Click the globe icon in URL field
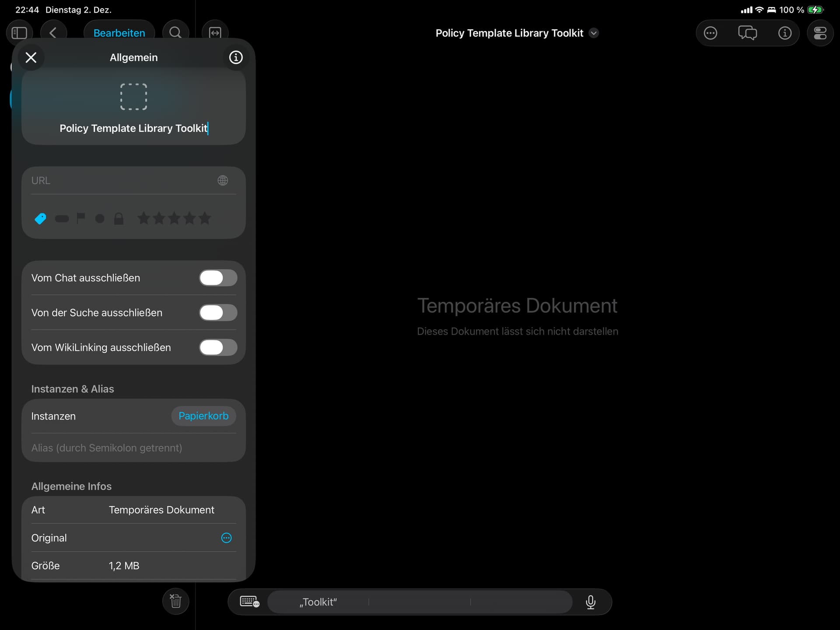Viewport: 840px width, 630px height. click(223, 180)
